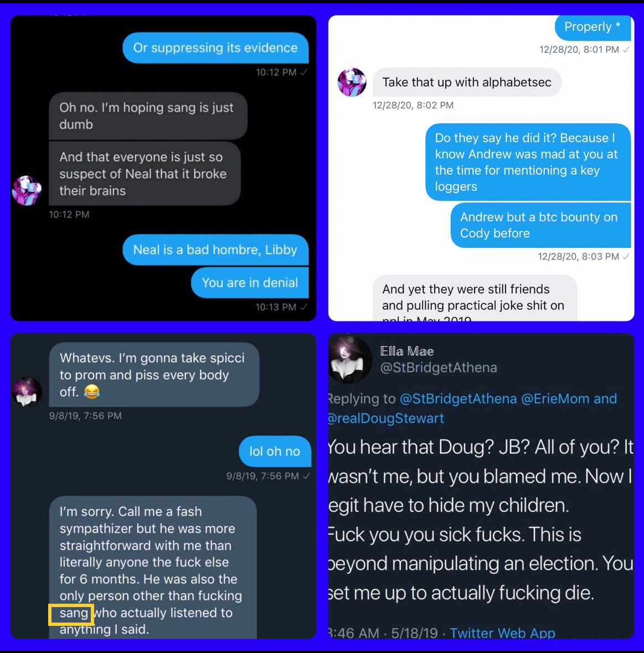Click the checkmark after 12/28/20, 8:01 PM

click(626, 50)
